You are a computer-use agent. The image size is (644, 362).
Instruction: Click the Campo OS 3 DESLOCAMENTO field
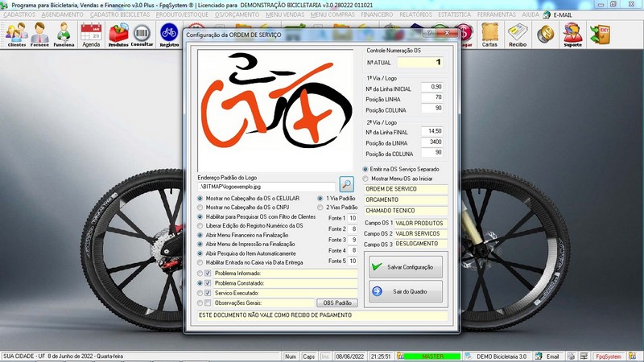click(420, 244)
